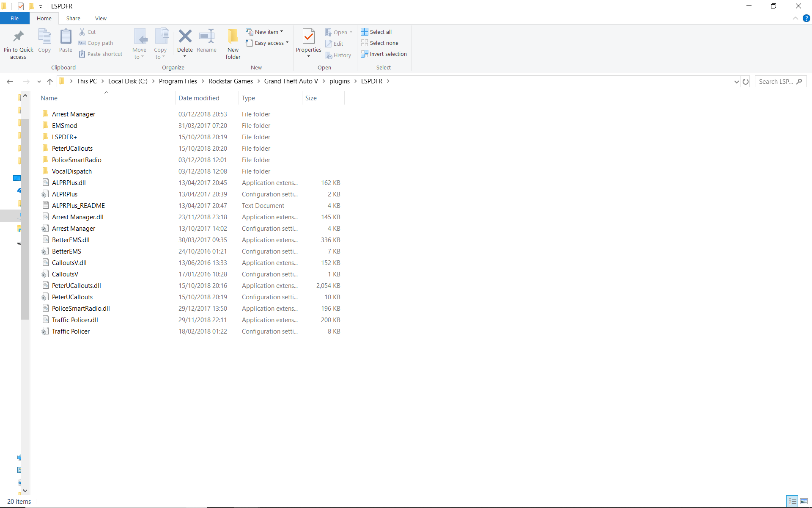This screenshot has height=508, width=812.
Task: Click Pin to Quick access icon
Action: 18,36
